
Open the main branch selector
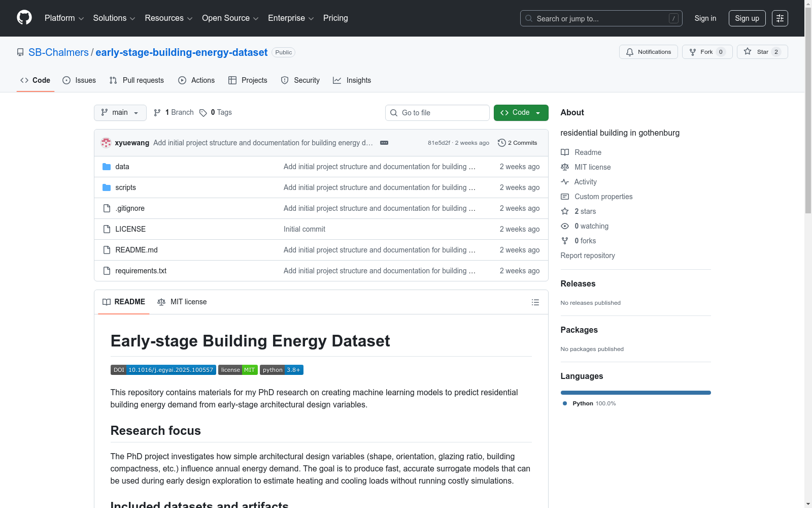[120, 113]
